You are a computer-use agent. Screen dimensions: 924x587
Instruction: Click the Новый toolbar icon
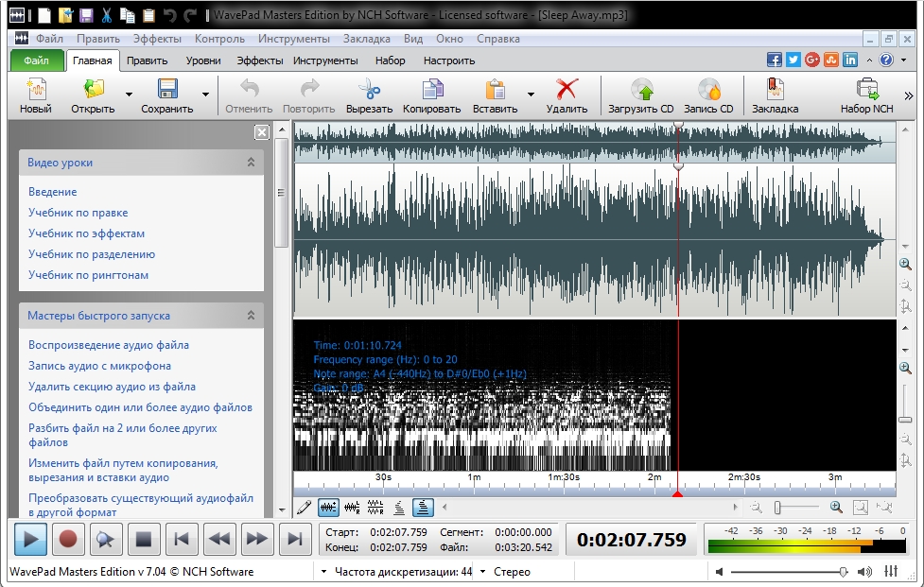(x=36, y=90)
